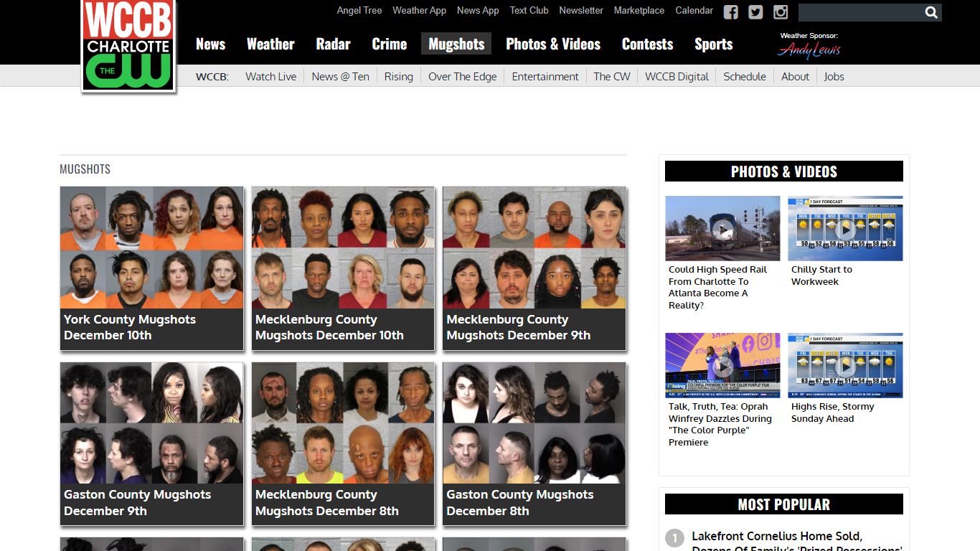The width and height of the screenshot is (980, 551).
Task: Open WCCB Digital sub-navigation link
Action: [x=677, y=76]
